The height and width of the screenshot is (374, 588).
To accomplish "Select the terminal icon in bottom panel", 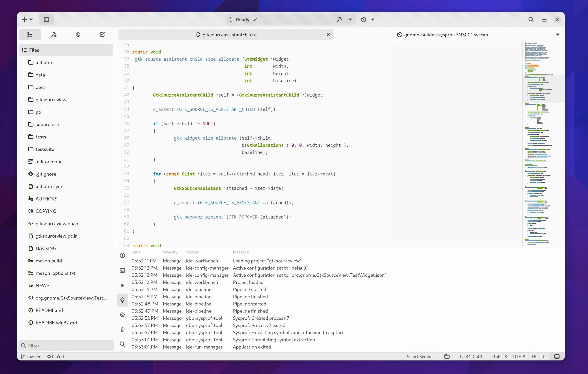I will click(x=122, y=270).
